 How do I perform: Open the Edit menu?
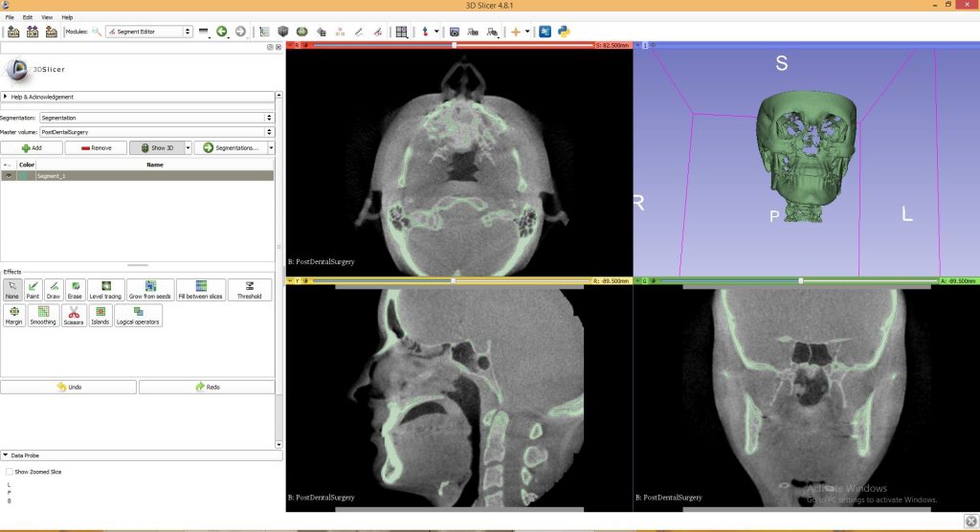click(28, 17)
